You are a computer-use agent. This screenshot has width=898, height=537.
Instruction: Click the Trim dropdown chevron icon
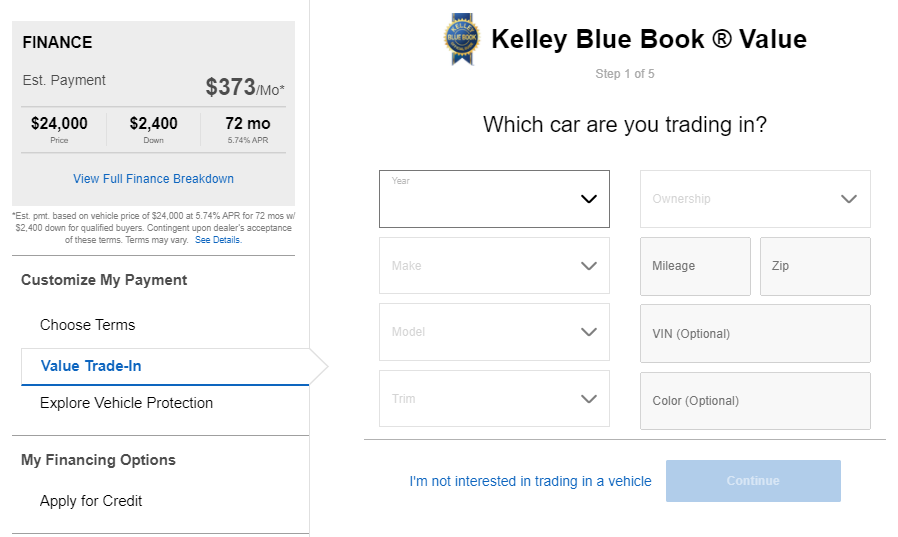point(589,399)
